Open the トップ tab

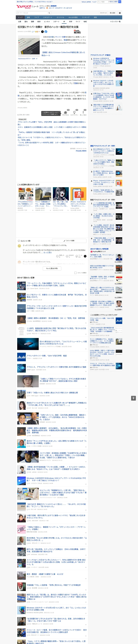pos(20,17)
